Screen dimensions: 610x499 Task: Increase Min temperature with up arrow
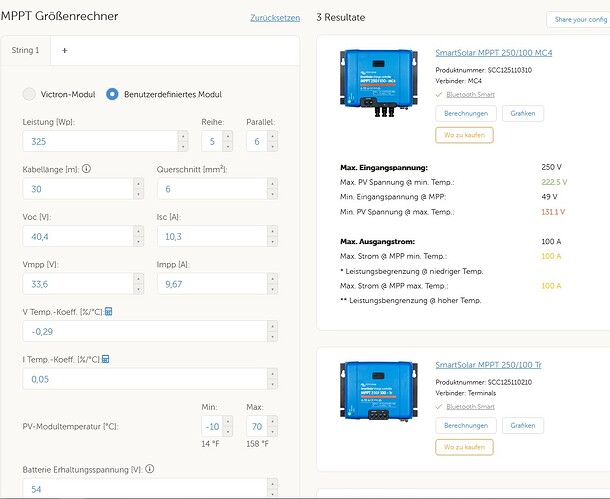coord(228,421)
